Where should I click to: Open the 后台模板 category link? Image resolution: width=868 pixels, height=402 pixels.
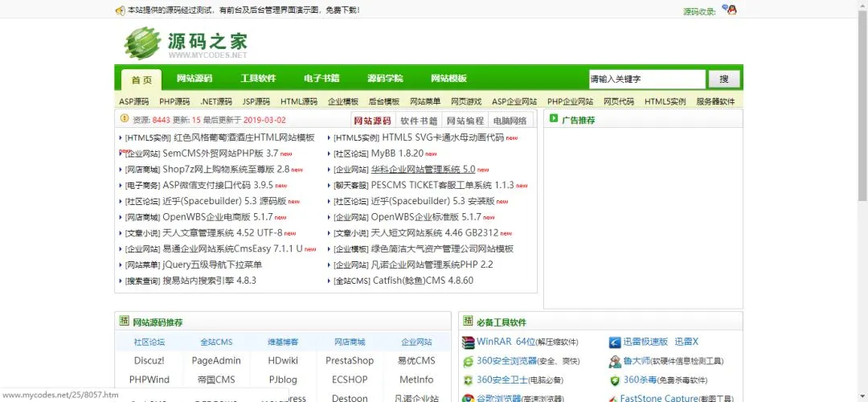pos(384,102)
